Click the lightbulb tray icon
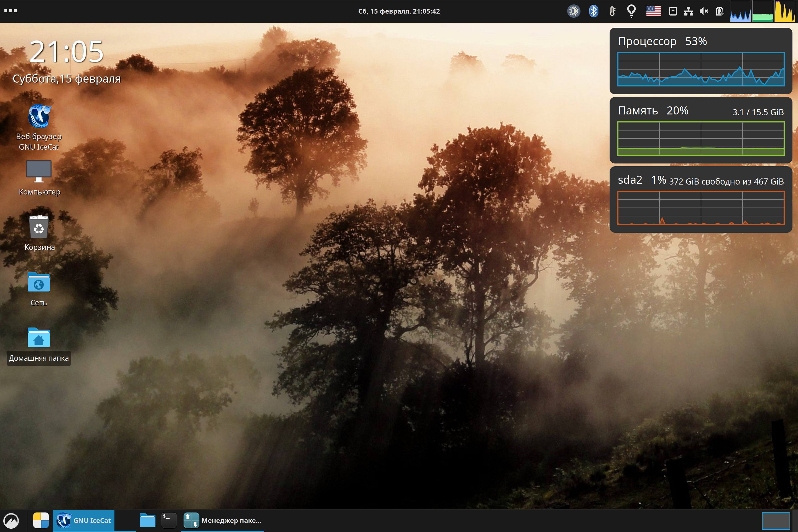798x532 pixels. point(631,11)
